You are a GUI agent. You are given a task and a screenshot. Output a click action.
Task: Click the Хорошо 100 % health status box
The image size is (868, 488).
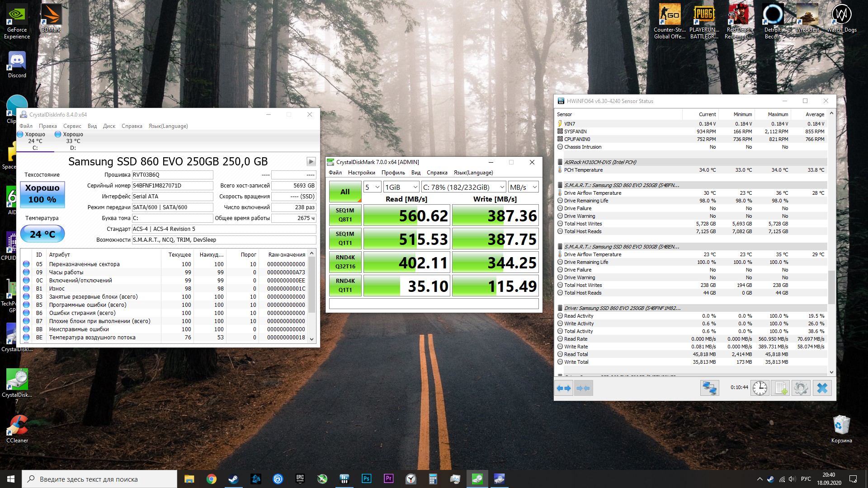pos(42,194)
